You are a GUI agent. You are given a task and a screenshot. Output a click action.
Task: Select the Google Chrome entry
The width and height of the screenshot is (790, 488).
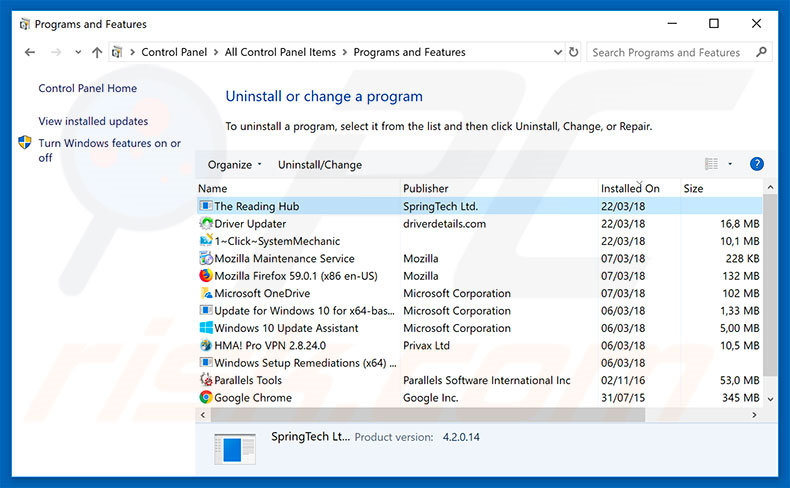(x=253, y=398)
